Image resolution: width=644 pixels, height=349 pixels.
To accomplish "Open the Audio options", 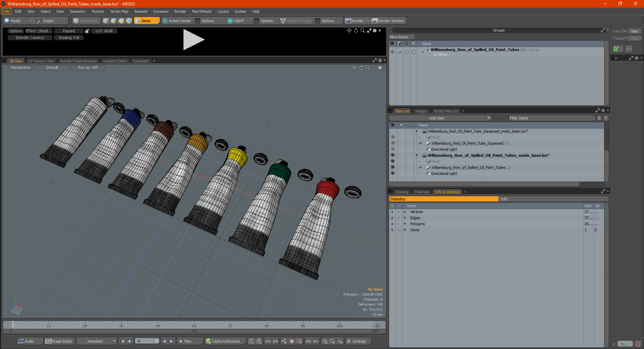I will coord(30,341).
